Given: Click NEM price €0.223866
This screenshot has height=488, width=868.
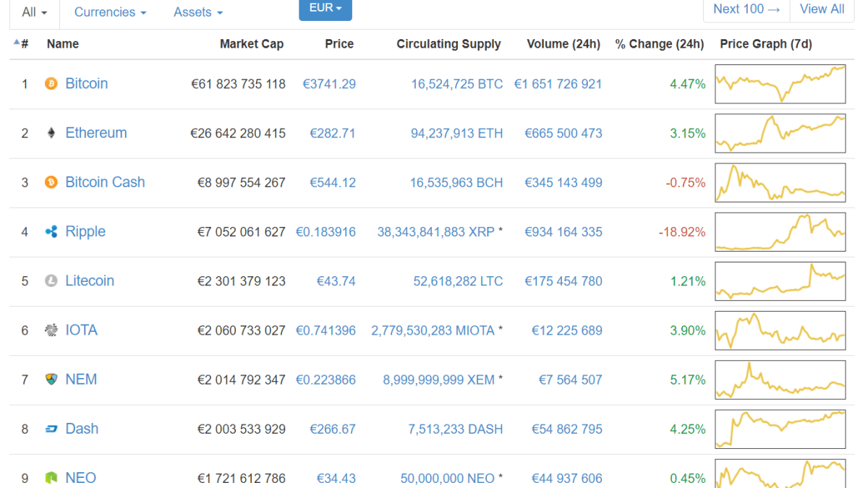Looking at the screenshot, I should tap(325, 380).
